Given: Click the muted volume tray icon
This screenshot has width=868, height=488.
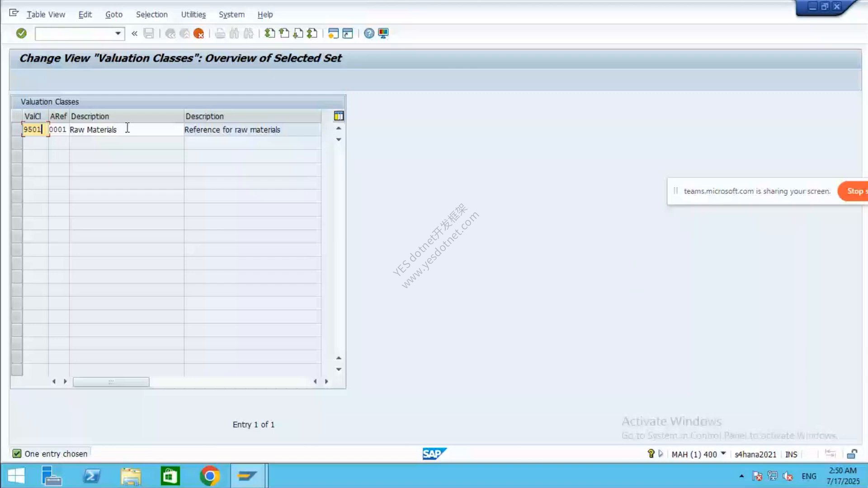Looking at the screenshot, I should pyautogui.click(x=788, y=476).
